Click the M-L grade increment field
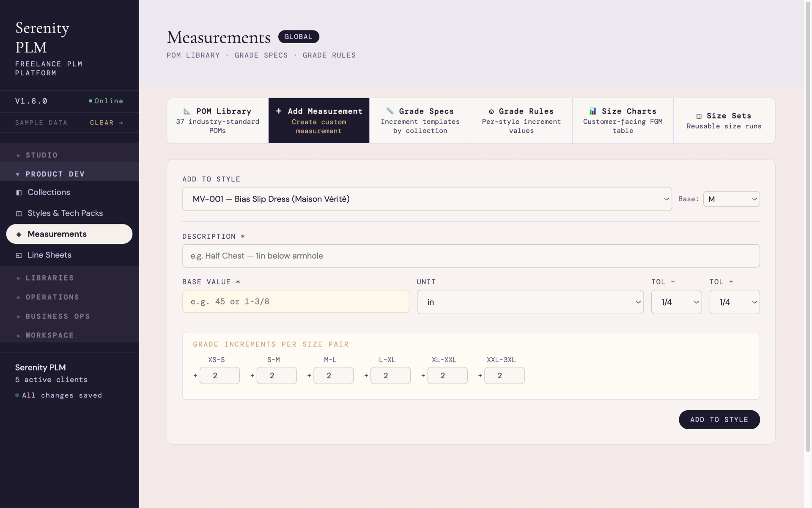Screen dimensions: 812x508 334,375
